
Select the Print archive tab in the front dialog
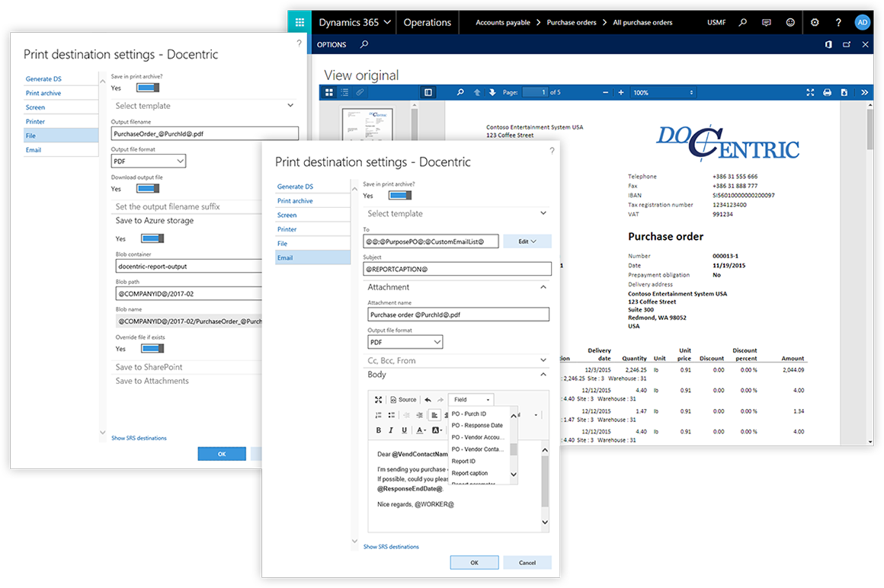[x=313, y=201]
